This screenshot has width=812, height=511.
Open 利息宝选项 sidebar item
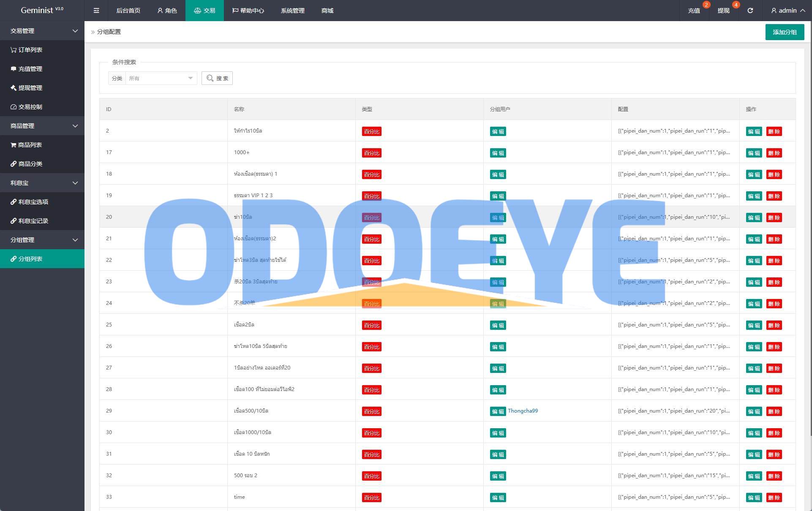pyautogui.click(x=33, y=202)
